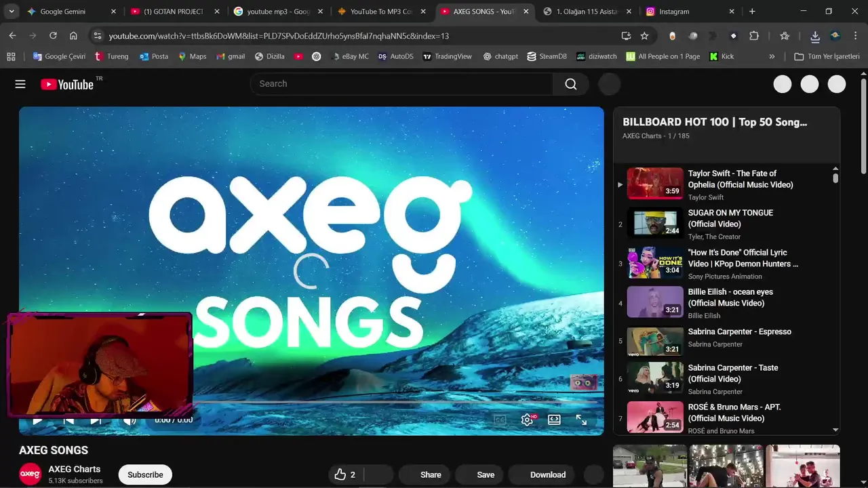Play Taylor Swift Fate of Ophelia
The width and height of the screenshot is (868, 488).
pyautogui.click(x=726, y=184)
